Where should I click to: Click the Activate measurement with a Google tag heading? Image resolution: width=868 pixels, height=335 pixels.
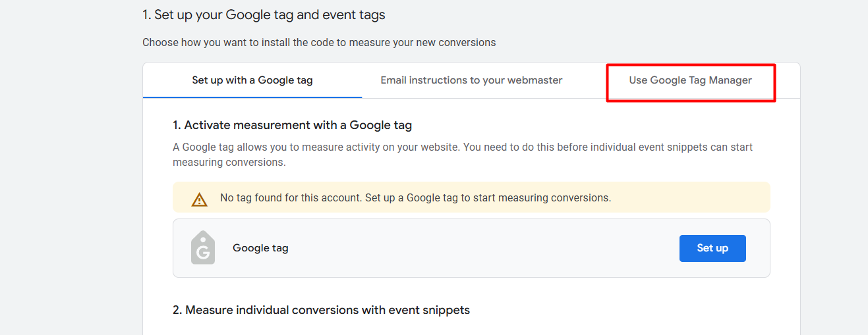pyautogui.click(x=292, y=125)
